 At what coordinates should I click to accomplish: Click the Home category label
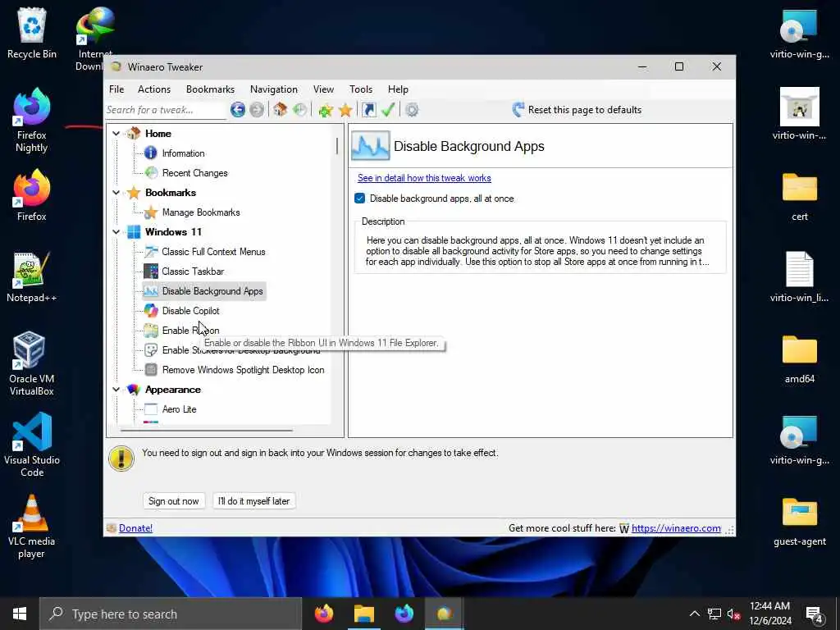pyautogui.click(x=158, y=134)
